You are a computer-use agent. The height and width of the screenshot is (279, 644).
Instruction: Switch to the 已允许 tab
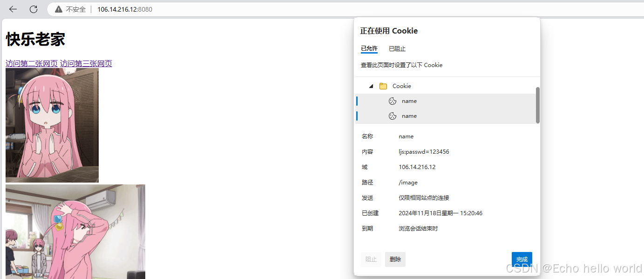[369, 48]
